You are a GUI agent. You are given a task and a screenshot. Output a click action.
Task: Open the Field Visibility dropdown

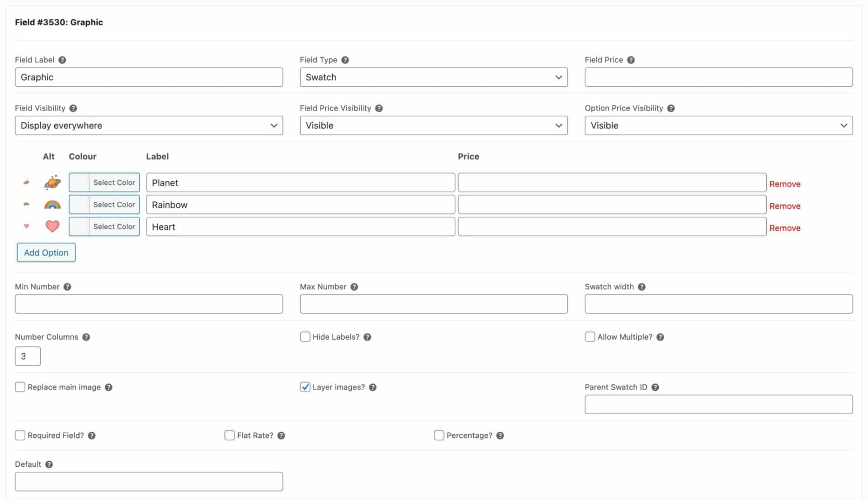(149, 126)
